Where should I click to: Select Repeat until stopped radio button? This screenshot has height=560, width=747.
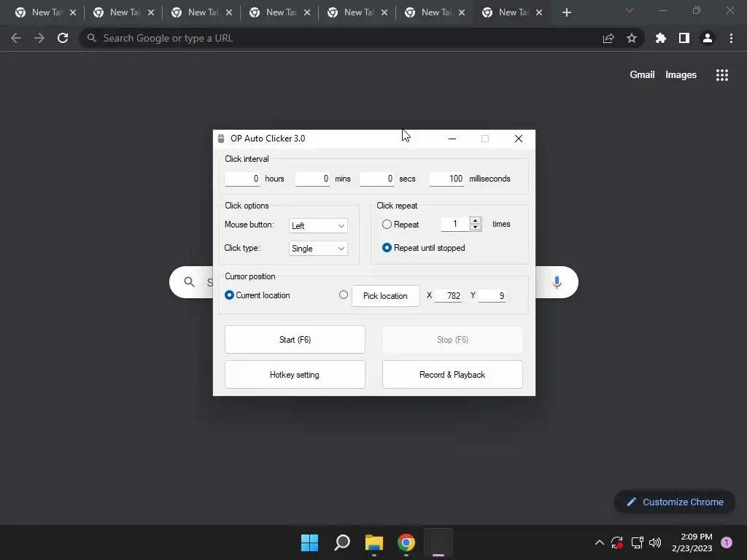click(x=387, y=248)
